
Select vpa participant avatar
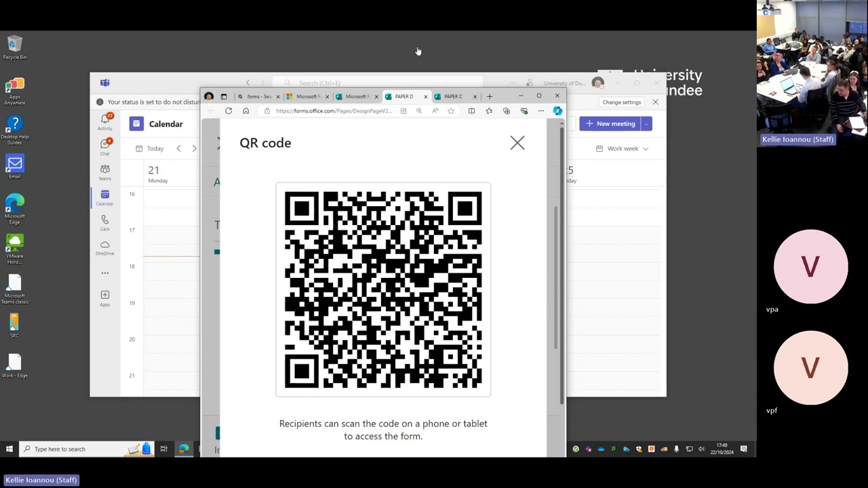tap(811, 266)
